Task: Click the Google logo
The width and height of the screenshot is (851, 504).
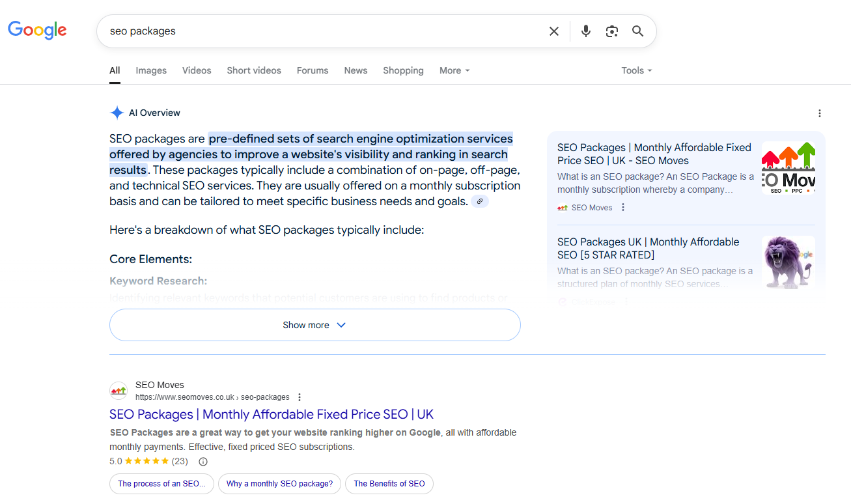Action: coord(37,30)
